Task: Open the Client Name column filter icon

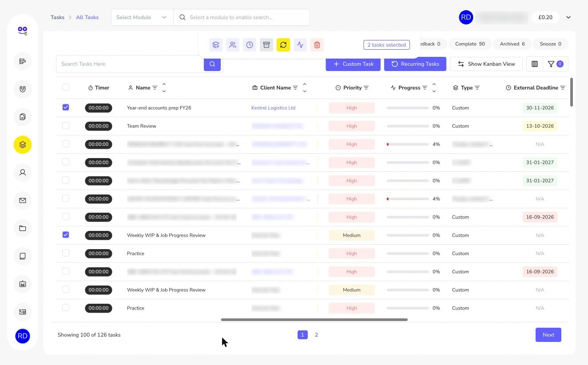Action: (x=295, y=88)
